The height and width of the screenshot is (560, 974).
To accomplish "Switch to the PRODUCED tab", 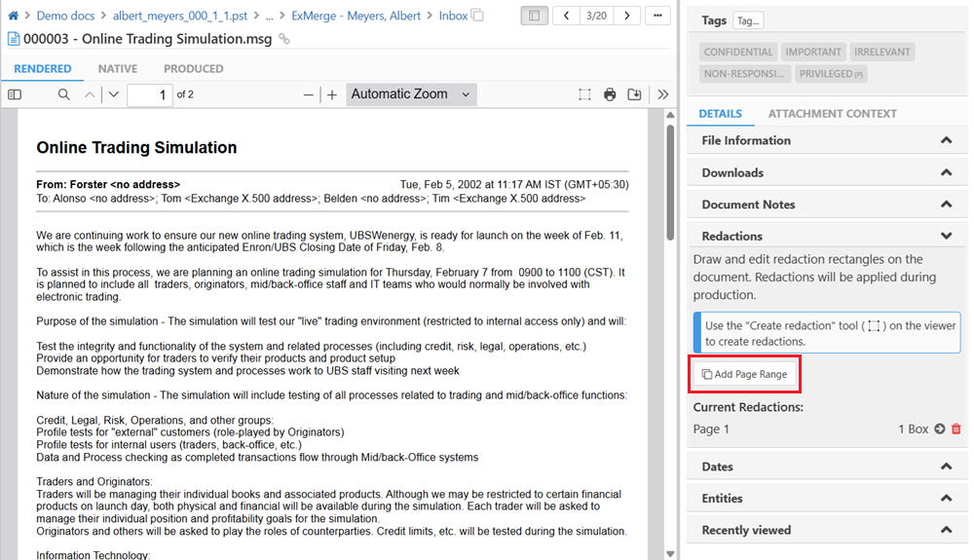I will click(193, 69).
